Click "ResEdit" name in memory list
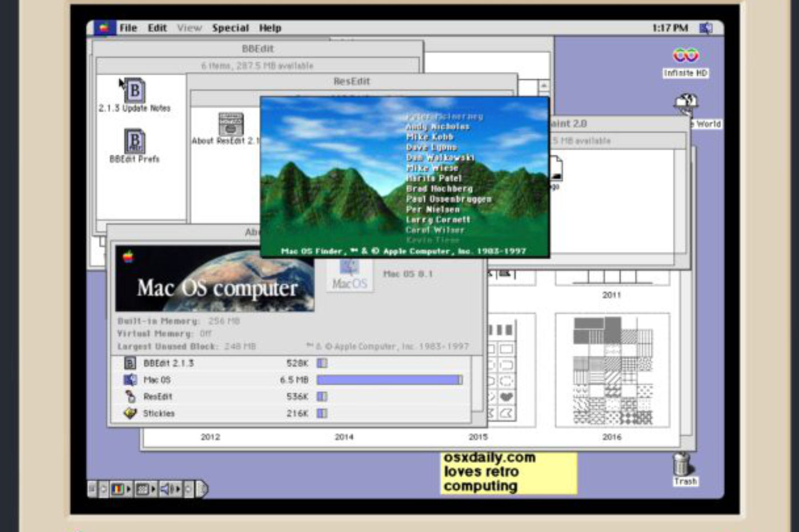 click(x=158, y=396)
